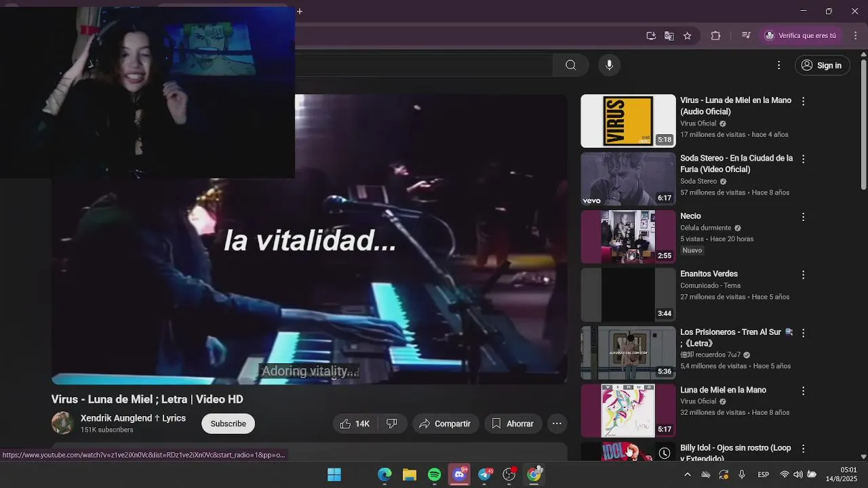Play the Necio 2:55 thumbnail
868x488 pixels.
point(628,237)
